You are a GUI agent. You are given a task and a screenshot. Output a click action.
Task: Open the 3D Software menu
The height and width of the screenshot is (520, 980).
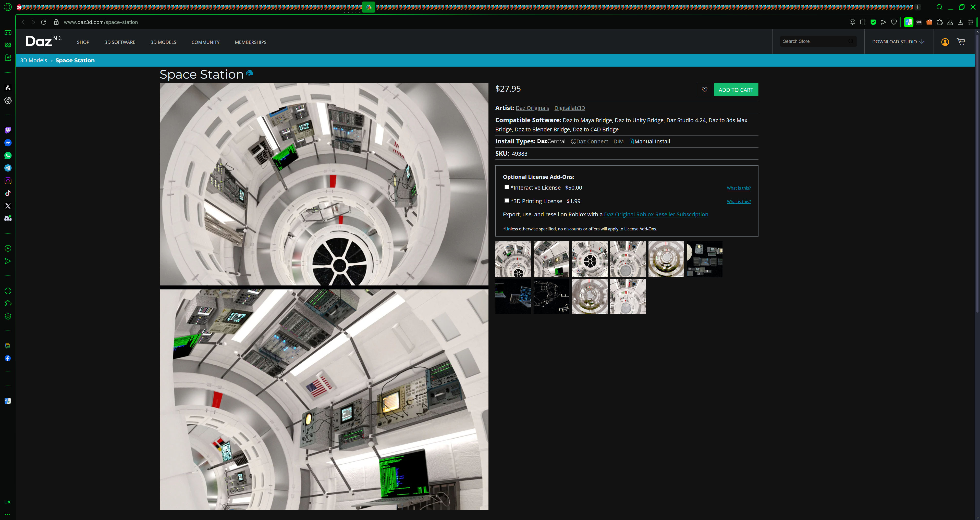click(x=120, y=42)
